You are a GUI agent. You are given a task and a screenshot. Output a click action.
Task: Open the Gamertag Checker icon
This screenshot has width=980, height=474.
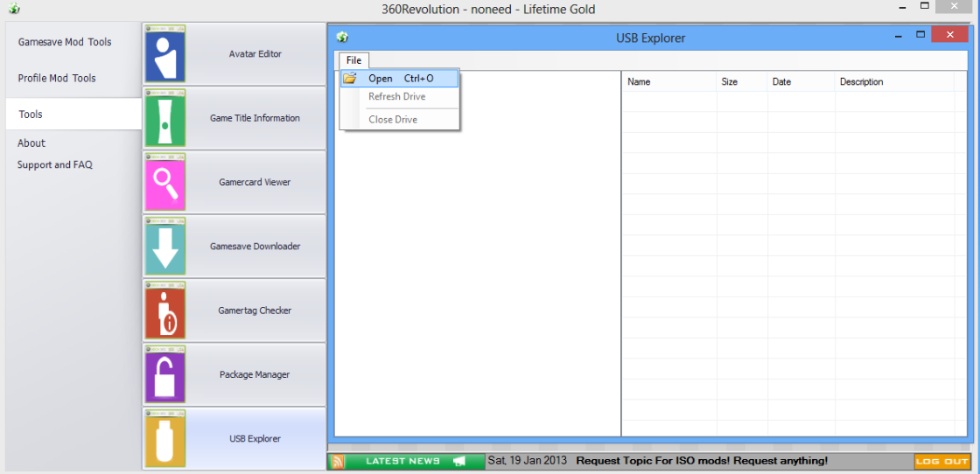click(164, 310)
